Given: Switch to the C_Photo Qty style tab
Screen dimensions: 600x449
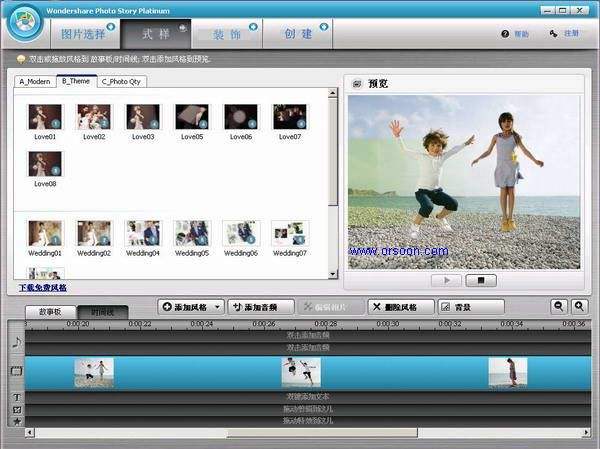Looking at the screenshot, I should point(121,82).
